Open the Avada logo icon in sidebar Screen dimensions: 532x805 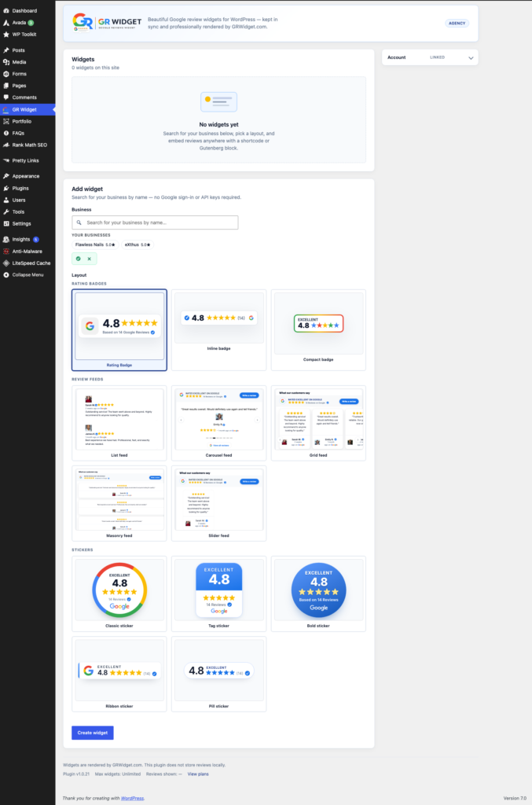[x=6, y=23]
